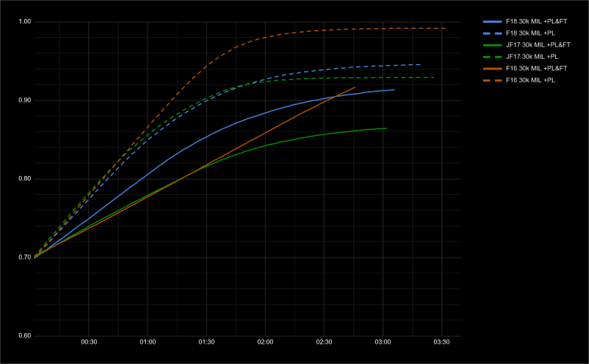The width and height of the screenshot is (589, 364).
Task: Click the dashed green JF17 legend line swatch
Action: tap(492, 57)
